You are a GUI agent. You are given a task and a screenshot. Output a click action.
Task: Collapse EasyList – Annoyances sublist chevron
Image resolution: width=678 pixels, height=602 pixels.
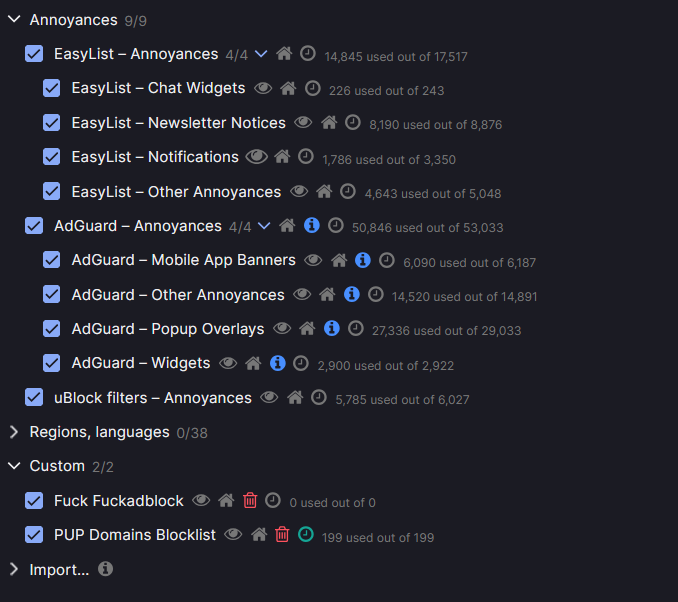[x=261, y=54]
